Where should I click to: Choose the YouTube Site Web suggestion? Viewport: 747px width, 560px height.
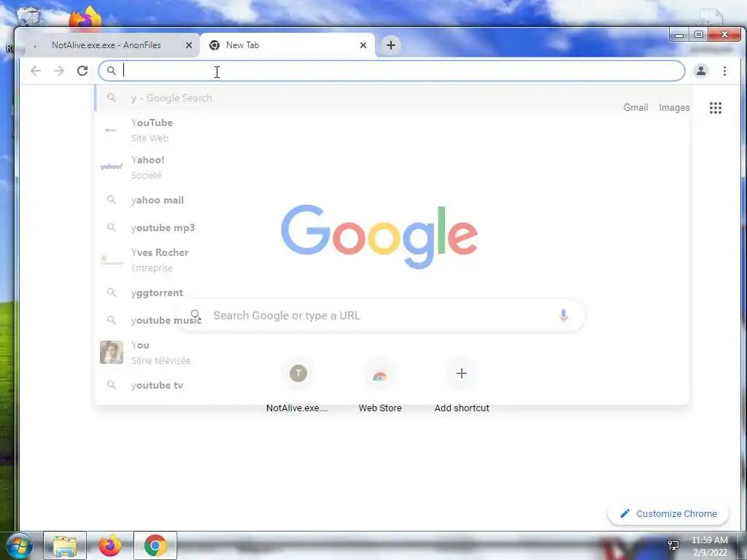pos(392,130)
